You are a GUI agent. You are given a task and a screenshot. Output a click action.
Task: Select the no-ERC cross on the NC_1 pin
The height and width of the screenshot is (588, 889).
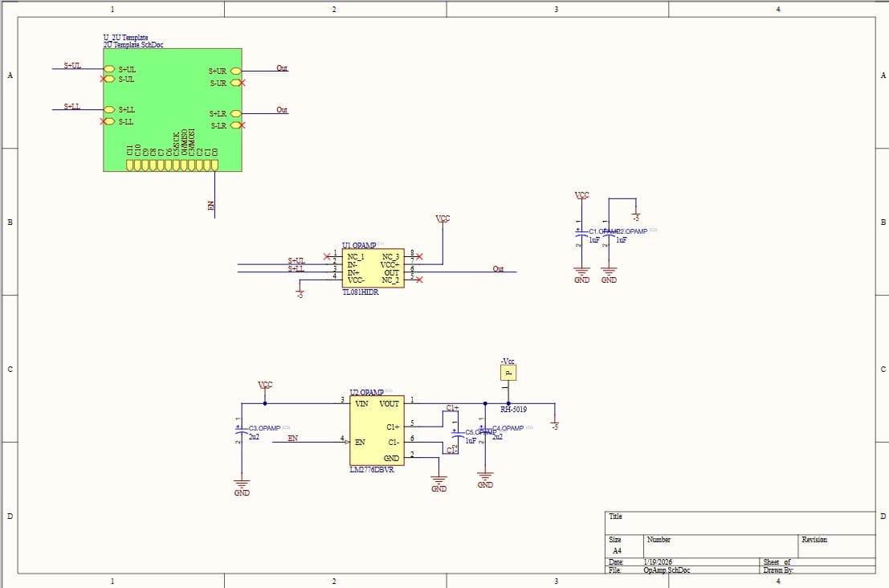click(327, 257)
